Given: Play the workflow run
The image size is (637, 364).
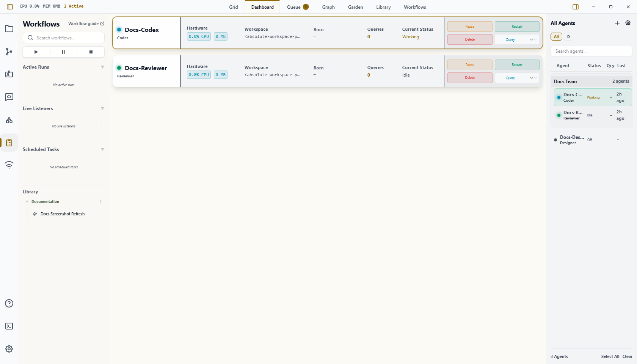Looking at the screenshot, I should point(36,52).
